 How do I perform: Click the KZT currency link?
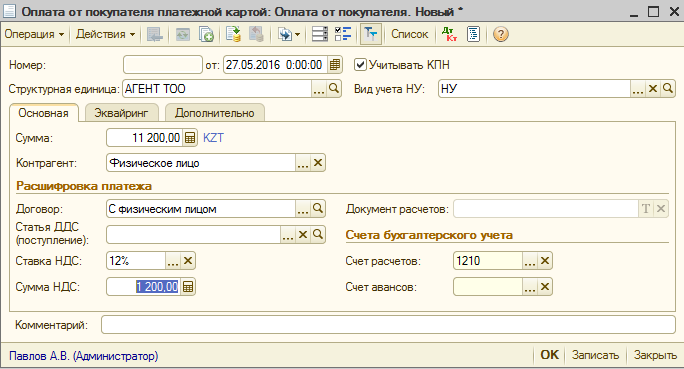click(x=213, y=138)
